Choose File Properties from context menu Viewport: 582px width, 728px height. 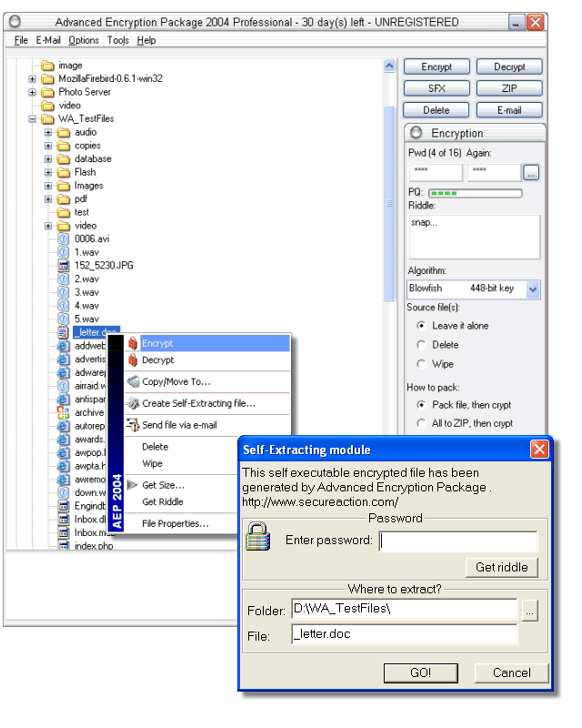coord(176,523)
